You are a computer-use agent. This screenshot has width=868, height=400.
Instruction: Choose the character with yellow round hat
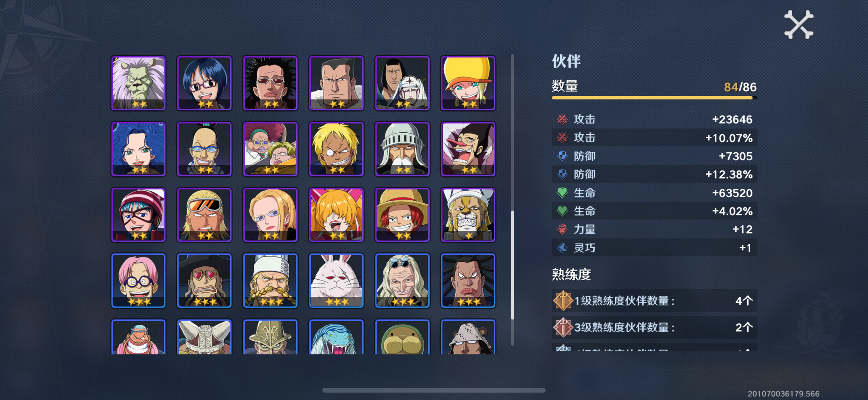point(468,83)
